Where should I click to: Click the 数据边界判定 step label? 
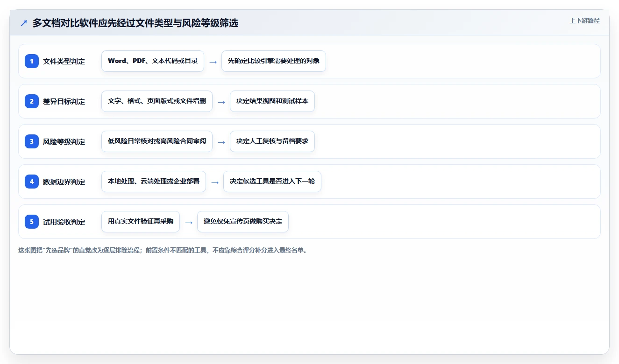[64, 182]
